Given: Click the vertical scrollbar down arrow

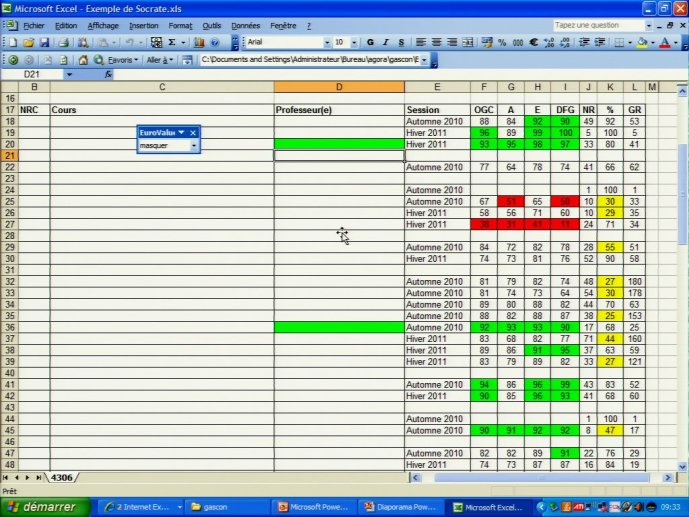Looking at the screenshot, I should [682, 466].
